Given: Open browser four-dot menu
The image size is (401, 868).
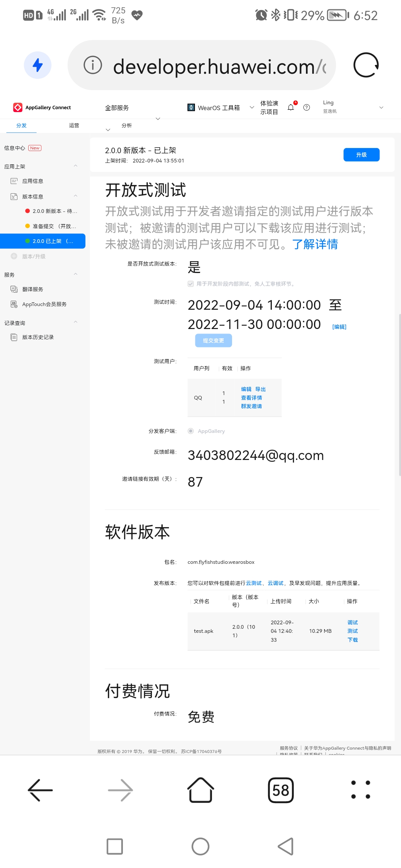Looking at the screenshot, I should tap(361, 790).
